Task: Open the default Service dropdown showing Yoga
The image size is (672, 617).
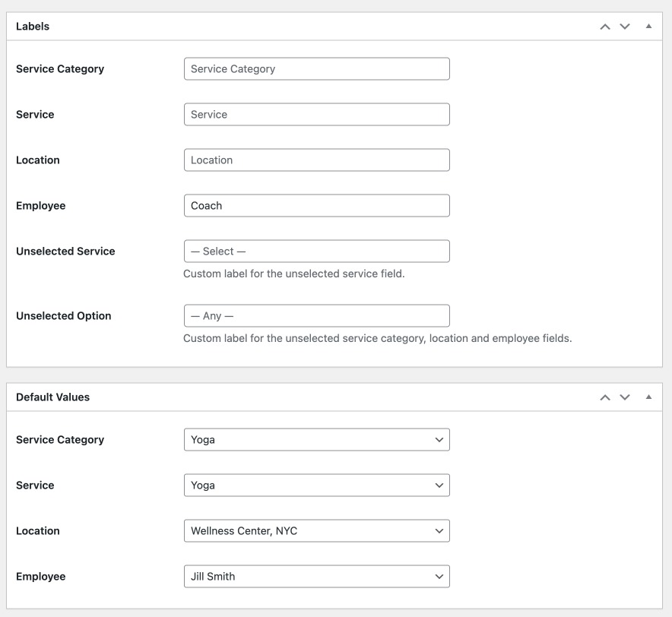Action: (316, 486)
